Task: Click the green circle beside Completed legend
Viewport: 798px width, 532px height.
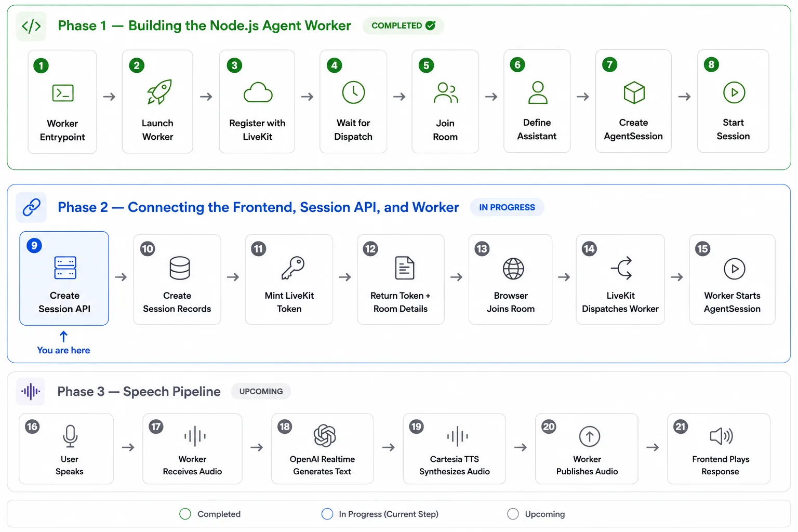Action: click(185, 514)
